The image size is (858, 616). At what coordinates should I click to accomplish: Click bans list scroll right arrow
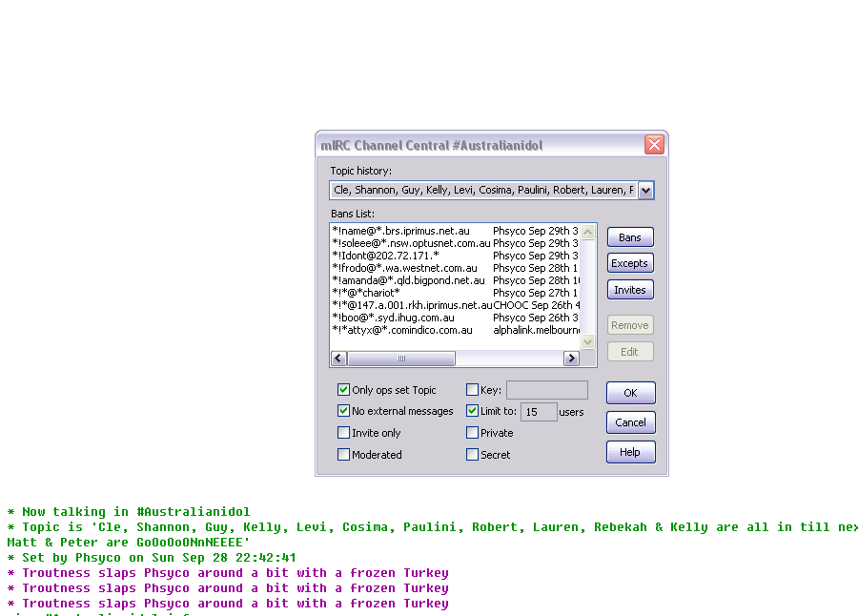tap(571, 359)
